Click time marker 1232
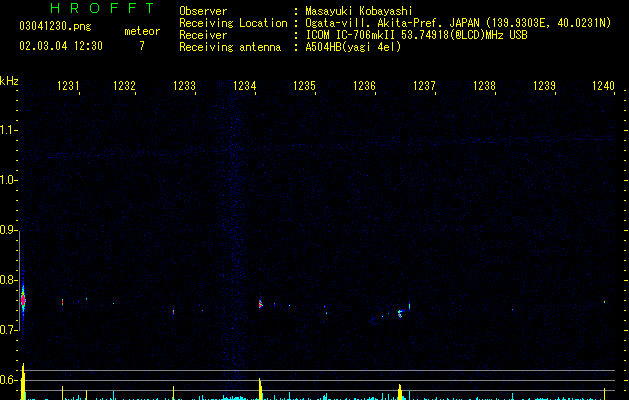The image size is (629, 400). (x=124, y=86)
